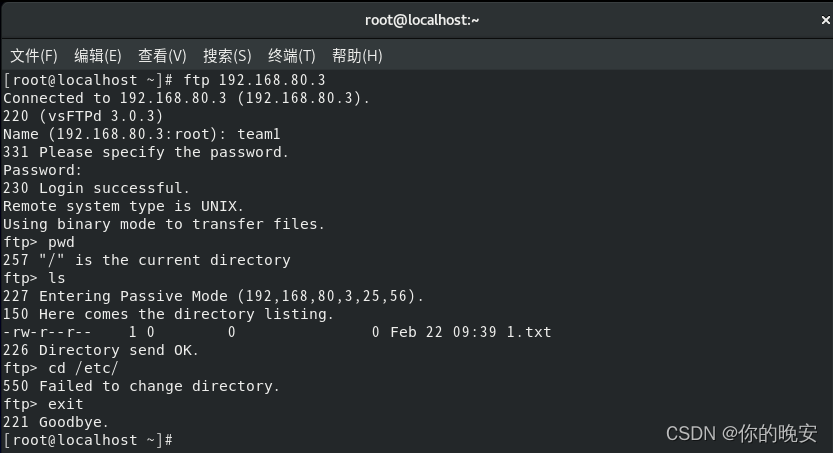Viewport: 833px width, 453px height.
Task: Click the root@localhost:~ window title
Action: pos(422,20)
